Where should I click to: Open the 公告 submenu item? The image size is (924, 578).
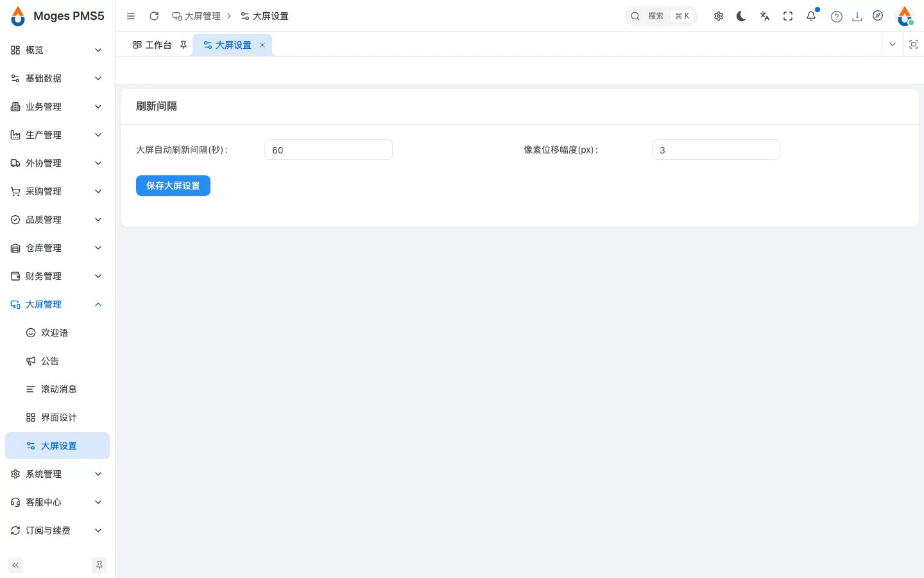(x=57, y=361)
